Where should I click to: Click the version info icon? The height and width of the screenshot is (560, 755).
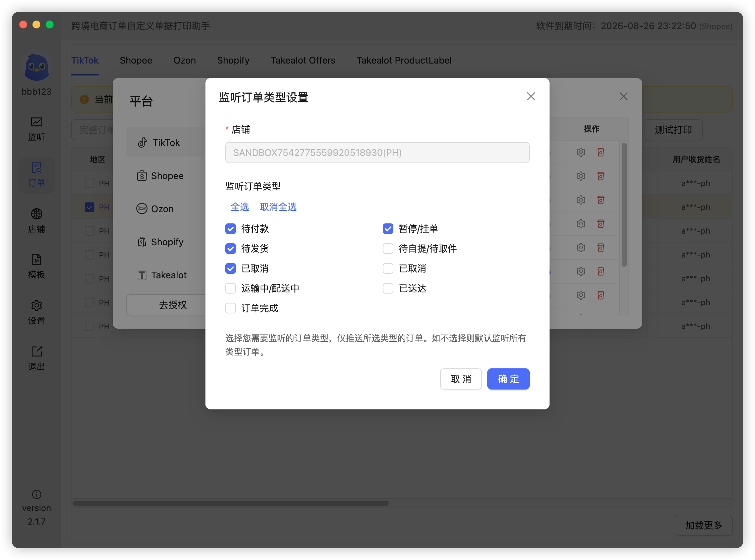coord(37,494)
